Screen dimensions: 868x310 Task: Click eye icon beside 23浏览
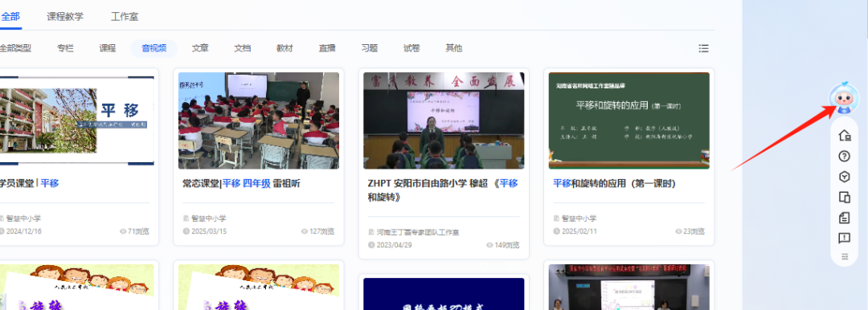pos(678,231)
